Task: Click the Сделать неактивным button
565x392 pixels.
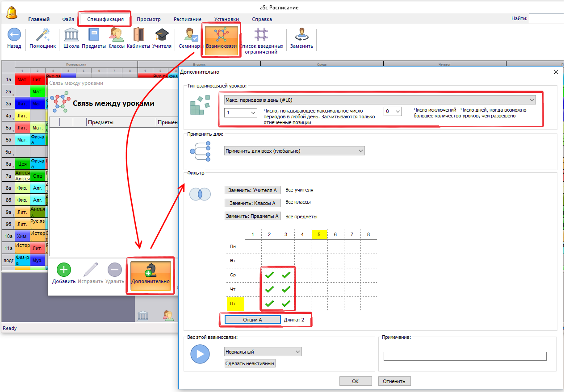Action: [x=250, y=363]
